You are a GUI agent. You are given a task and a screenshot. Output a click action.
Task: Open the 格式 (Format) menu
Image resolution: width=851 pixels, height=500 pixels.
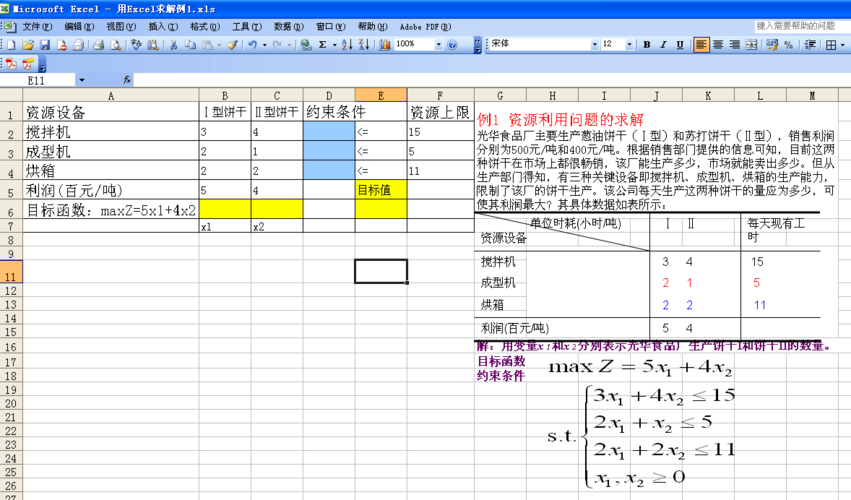coord(205,27)
